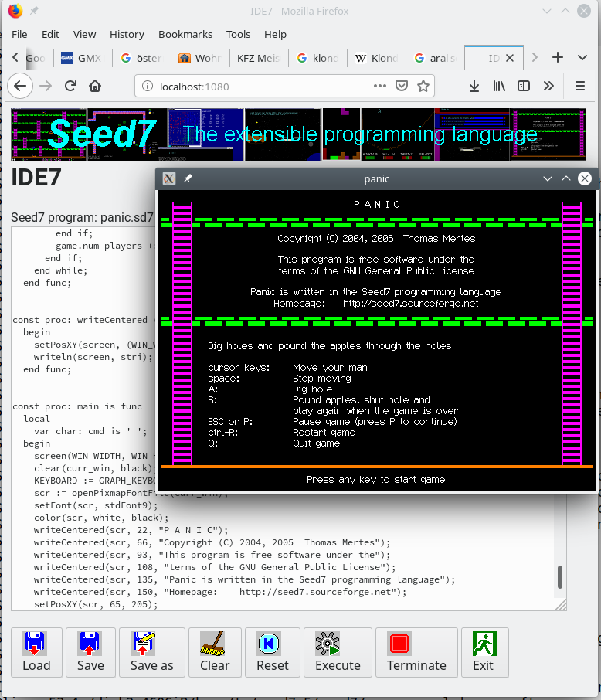Image resolution: width=601 pixels, height=700 pixels.
Task: Bookmark this page with the star icon
Action: [423, 86]
